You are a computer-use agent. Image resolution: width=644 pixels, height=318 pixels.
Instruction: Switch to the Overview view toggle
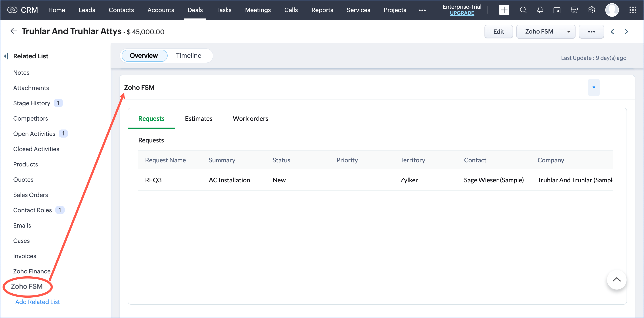(x=144, y=55)
